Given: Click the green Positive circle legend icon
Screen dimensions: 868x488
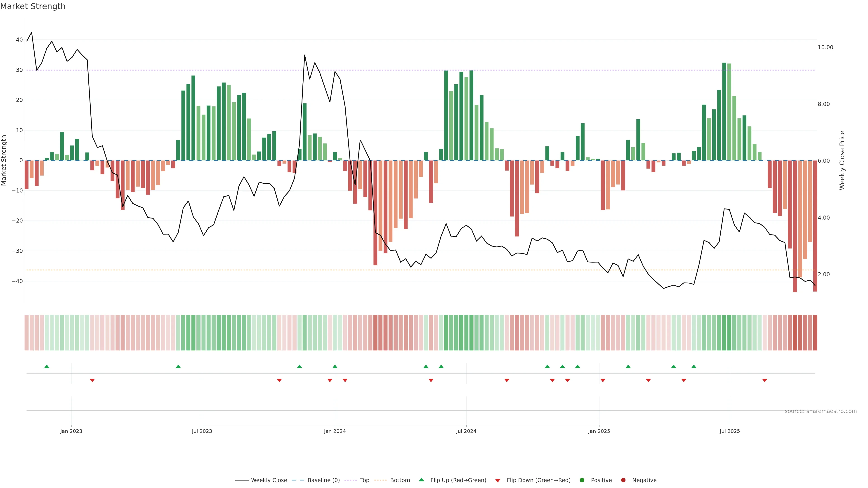Looking at the screenshot, I should pos(582,480).
